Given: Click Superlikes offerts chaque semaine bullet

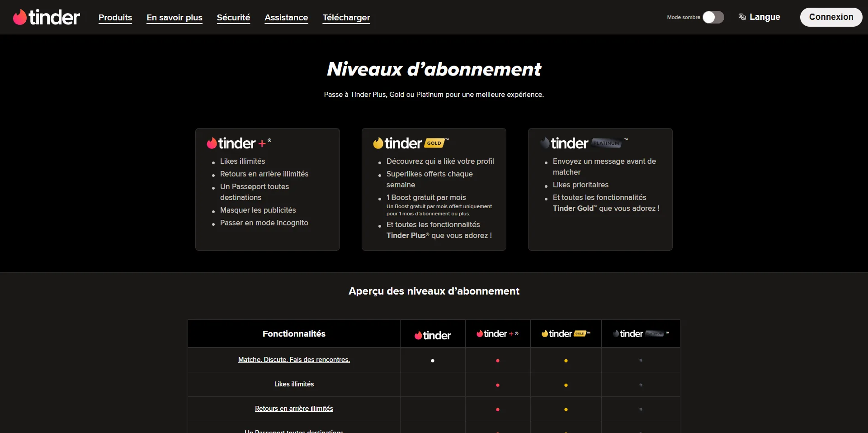Looking at the screenshot, I should point(429,179).
